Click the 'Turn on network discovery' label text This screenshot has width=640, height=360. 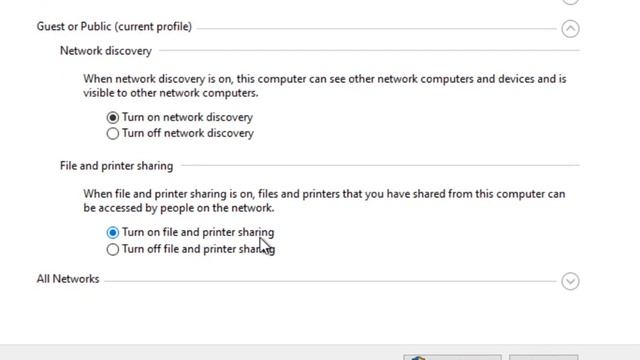tap(187, 118)
